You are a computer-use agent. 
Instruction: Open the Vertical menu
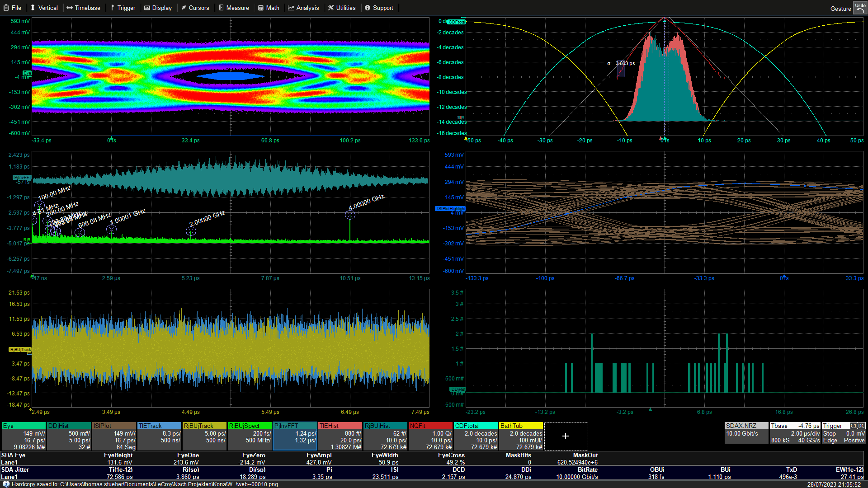(x=44, y=8)
